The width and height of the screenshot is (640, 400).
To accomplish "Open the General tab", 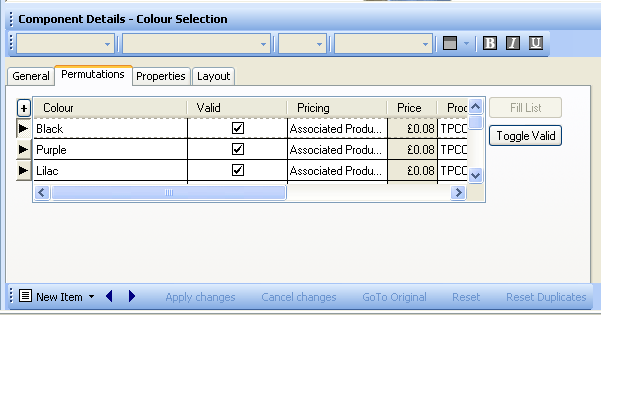I will pyautogui.click(x=31, y=76).
